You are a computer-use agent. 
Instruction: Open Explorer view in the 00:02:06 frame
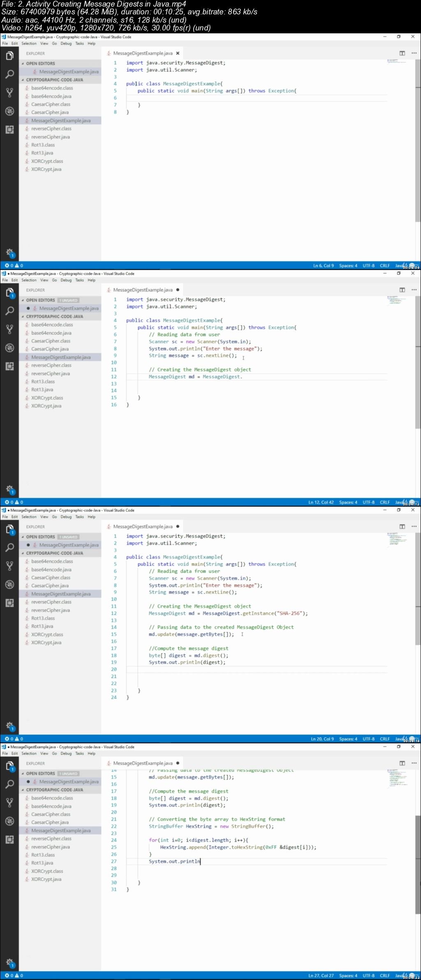pyautogui.click(x=9, y=56)
